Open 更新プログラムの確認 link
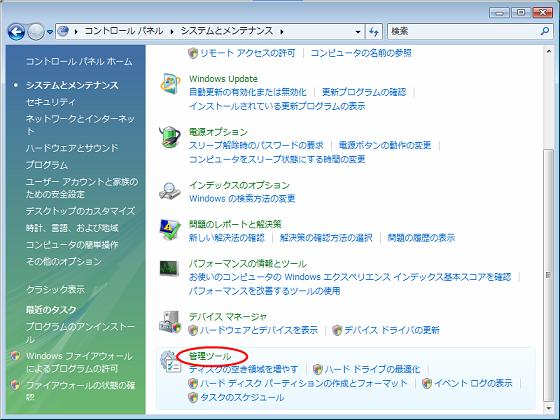560x420 pixels. (364, 92)
